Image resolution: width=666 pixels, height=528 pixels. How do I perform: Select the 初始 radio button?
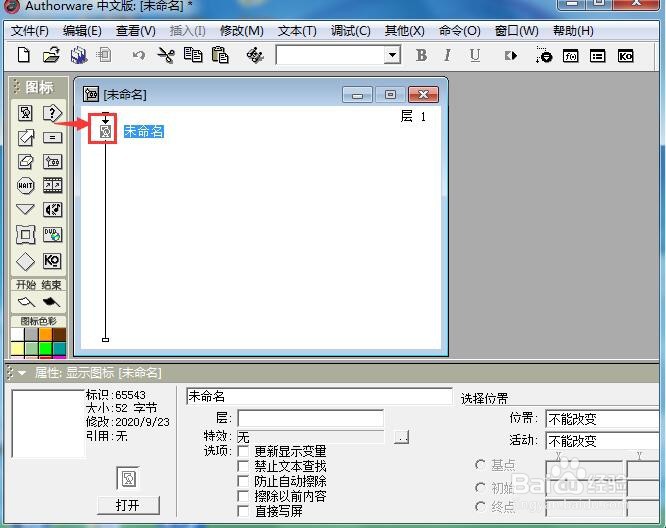pyautogui.click(x=480, y=488)
